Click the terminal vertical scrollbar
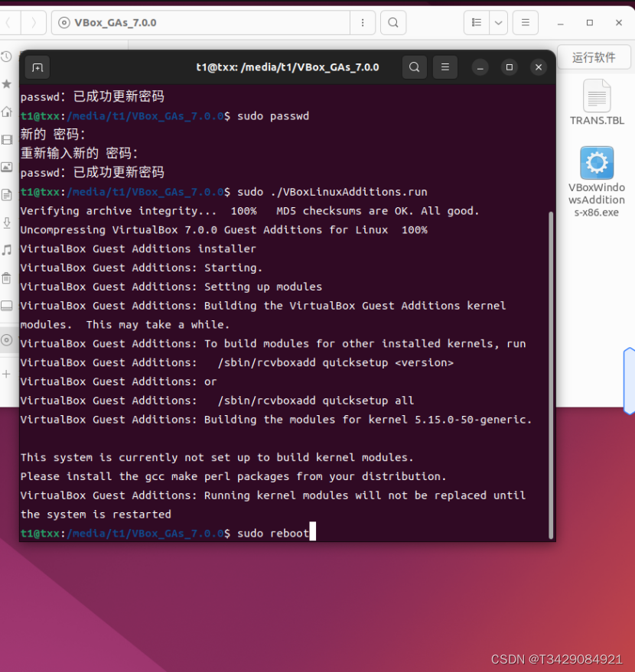The image size is (635, 672). coord(551,375)
